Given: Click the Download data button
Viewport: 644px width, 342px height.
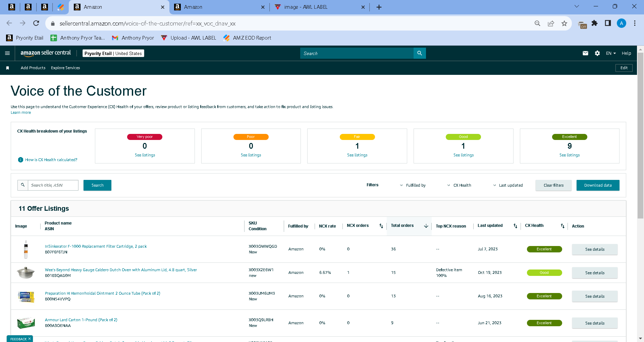Looking at the screenshot, I should coord(598,185).
